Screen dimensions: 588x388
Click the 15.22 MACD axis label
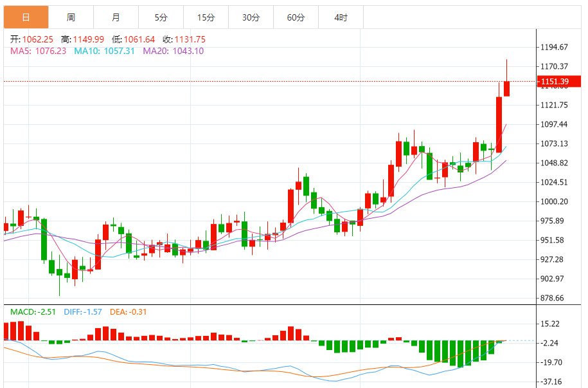[549, 324]
